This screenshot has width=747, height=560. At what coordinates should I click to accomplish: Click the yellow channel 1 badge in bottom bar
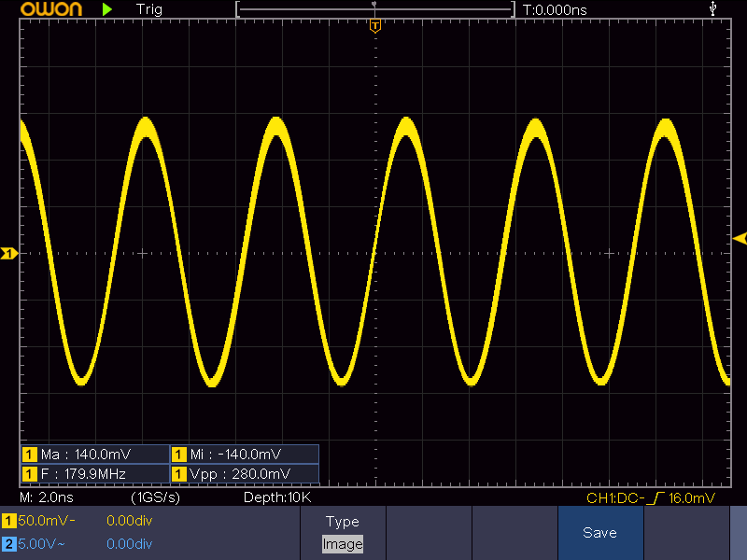point(8,521)
